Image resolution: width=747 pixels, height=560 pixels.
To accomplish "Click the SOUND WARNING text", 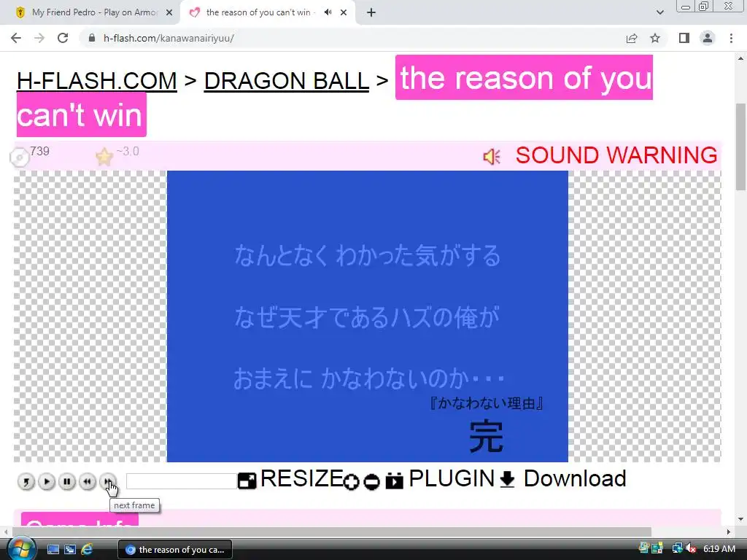I will pos(616,155).
